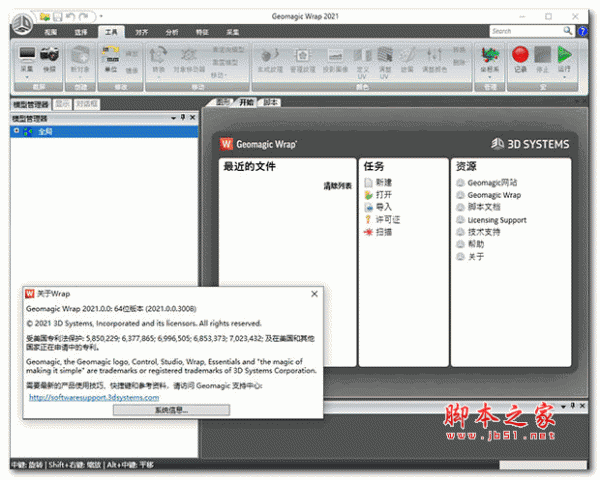Close the model manager panel
Viewport: 600px width, 480px height.
192,118
